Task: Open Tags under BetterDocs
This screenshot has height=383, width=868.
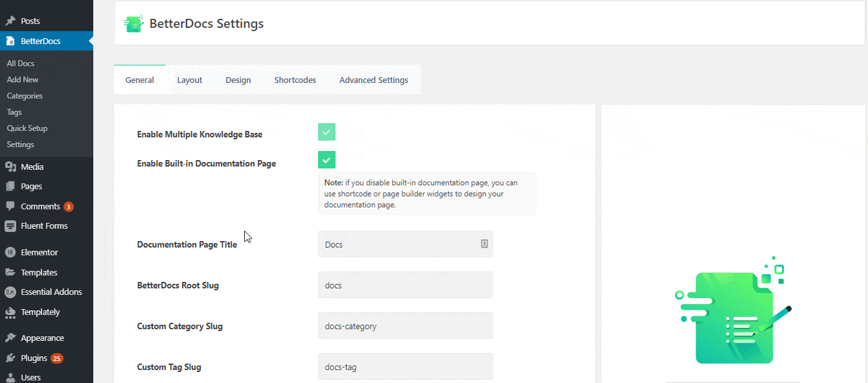Action: (x=14, y=112)
